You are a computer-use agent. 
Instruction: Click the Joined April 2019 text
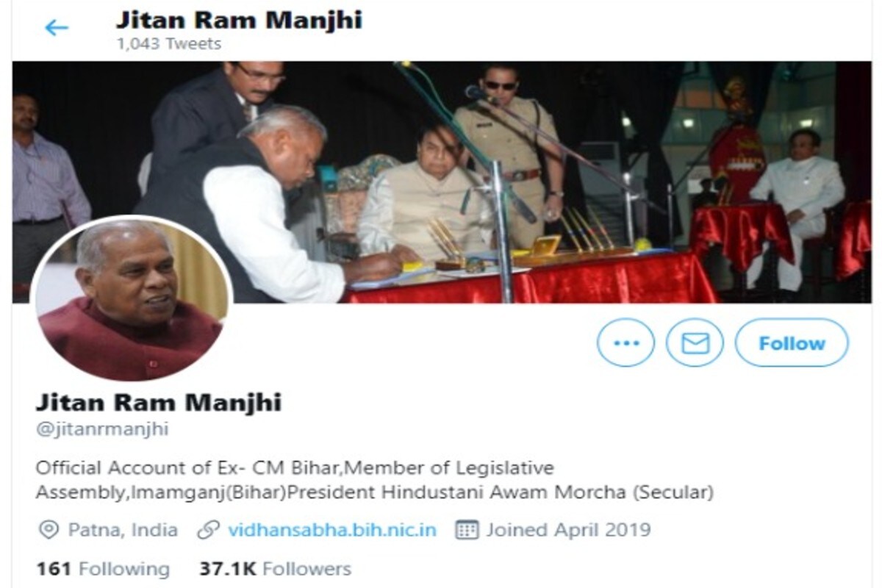(x=568, y=530)
